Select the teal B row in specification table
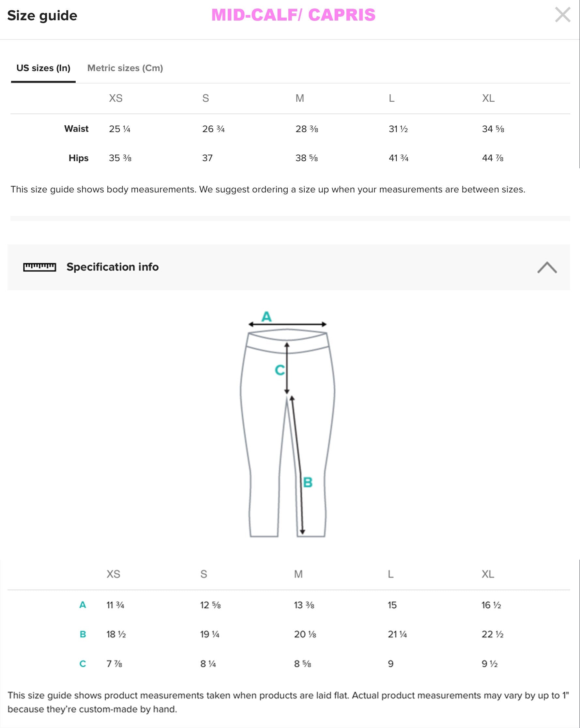 pos(83,634)
